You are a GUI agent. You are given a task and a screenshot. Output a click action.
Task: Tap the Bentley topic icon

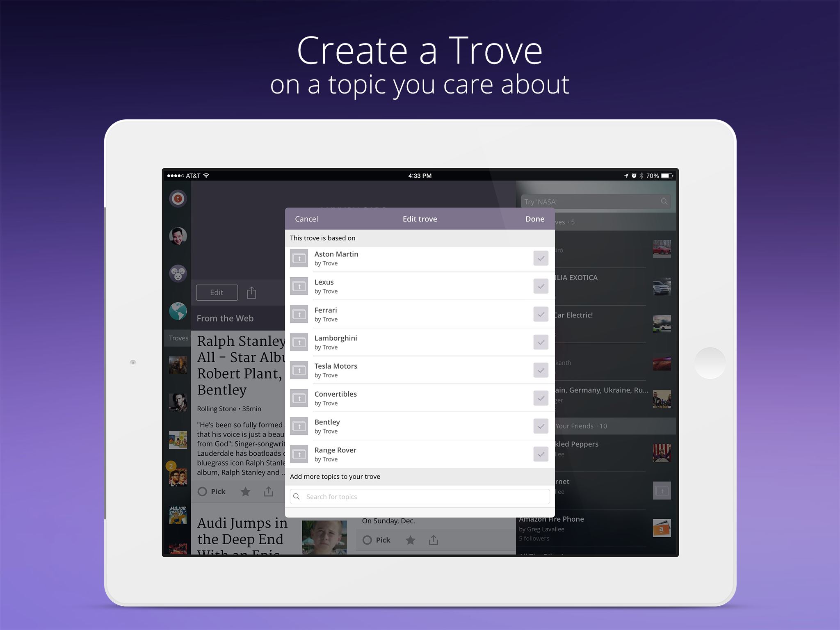pyautogui.click(x=299, y=426)
